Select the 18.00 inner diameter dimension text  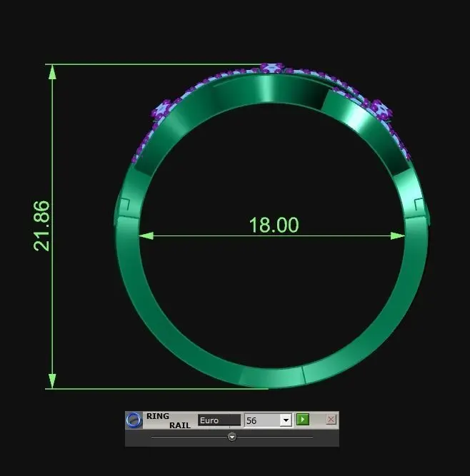point(274,225)
